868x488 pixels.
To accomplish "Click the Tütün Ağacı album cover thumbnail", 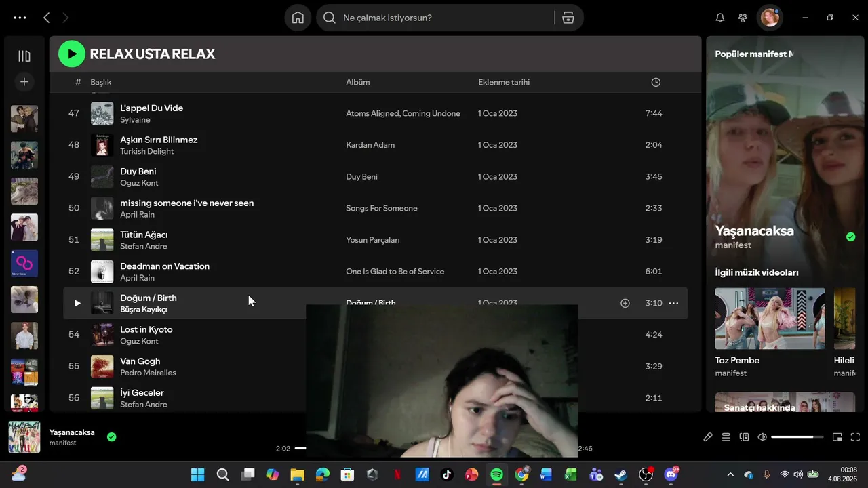I will point(102,240).
